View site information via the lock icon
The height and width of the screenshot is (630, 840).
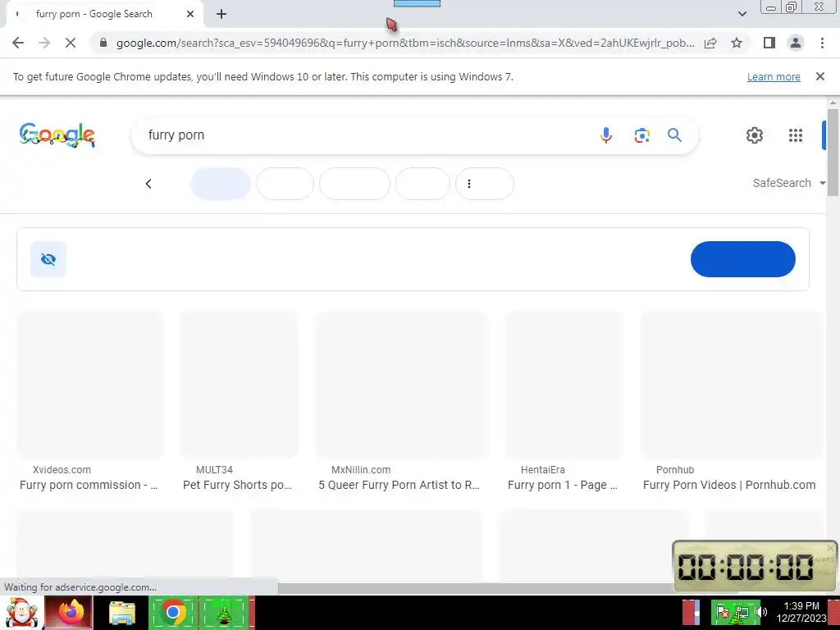pyautogui.click(x=103, y=43)
